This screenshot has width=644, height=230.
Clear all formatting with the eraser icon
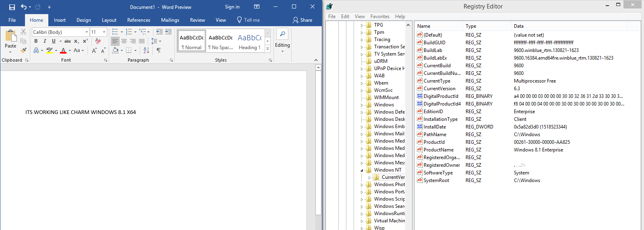(x=98, y=41)
